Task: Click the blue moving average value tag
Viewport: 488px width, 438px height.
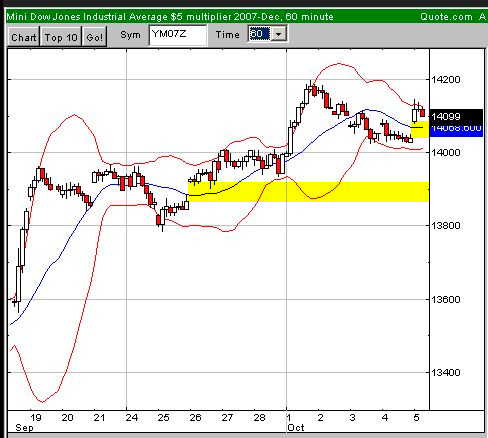Action: pyautogui.click(x=456, y=130)
